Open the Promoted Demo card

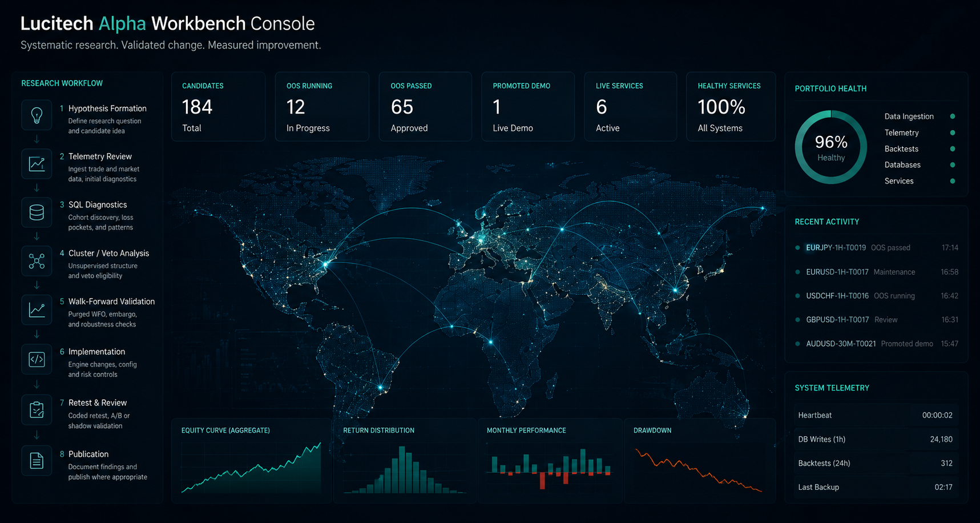[x=528, y=107]
